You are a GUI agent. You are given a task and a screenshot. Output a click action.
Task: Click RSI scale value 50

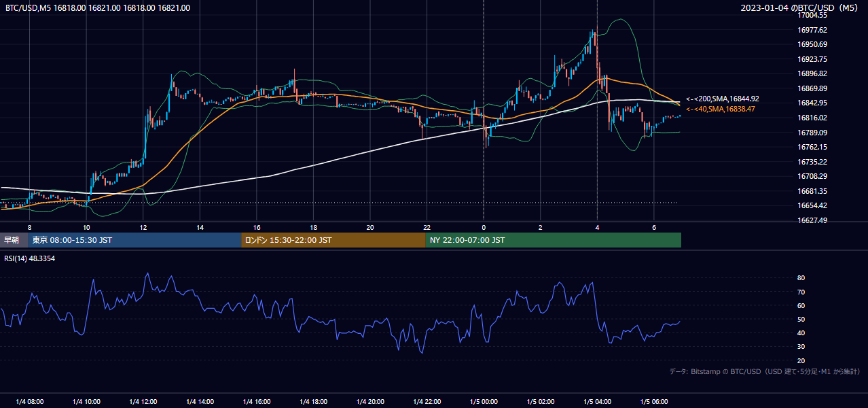[x=801, y=319]
